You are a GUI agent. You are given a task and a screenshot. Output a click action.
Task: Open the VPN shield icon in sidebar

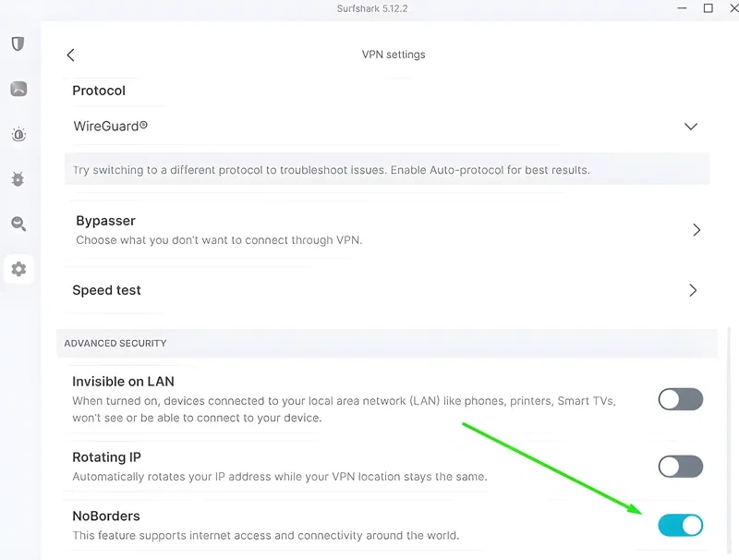pyautogui.click(x=18, y=43)
